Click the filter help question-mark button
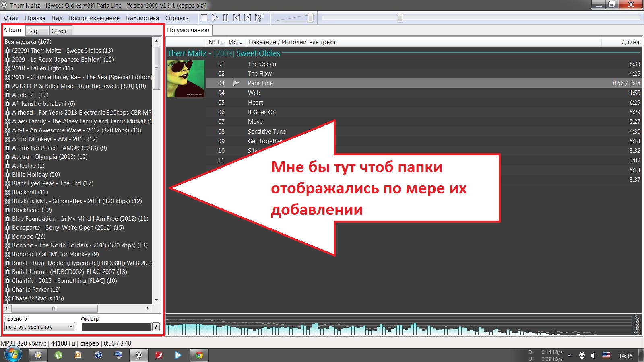Viewport: 644px width, 362px height. [x=156, y=327]
